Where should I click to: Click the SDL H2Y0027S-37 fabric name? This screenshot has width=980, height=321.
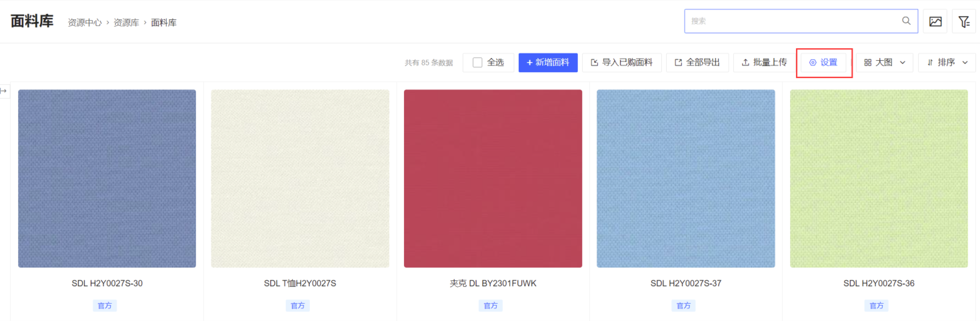coord(685,283)
